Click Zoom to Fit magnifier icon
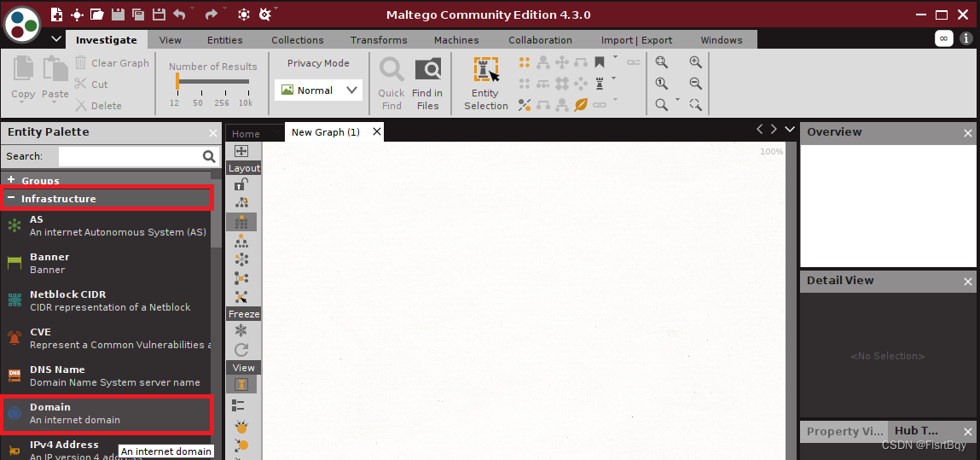 pyautogui.click(x=661, y=62)
